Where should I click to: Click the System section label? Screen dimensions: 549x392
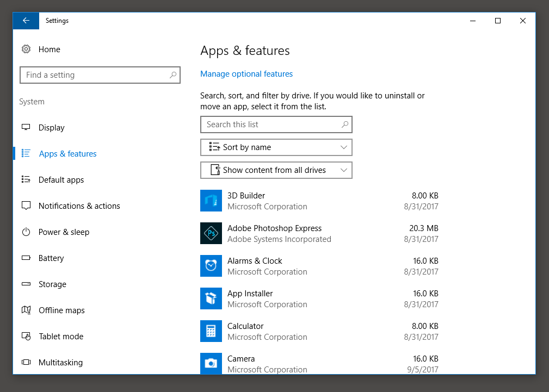coord(32,102)
